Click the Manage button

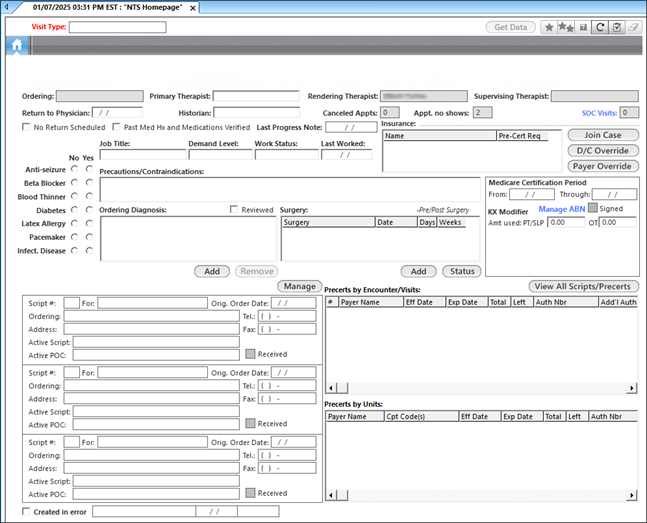click(300, 286)
